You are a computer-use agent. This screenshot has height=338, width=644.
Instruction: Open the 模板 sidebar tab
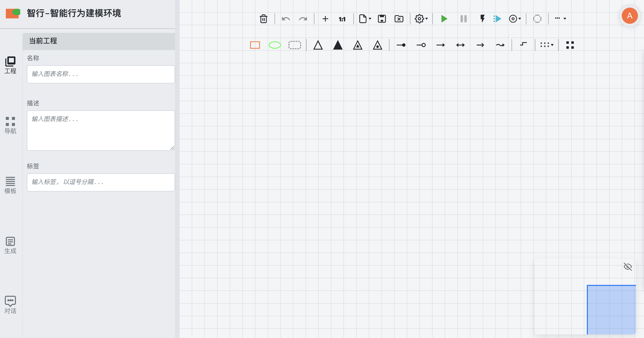click(x=10, y=185)
